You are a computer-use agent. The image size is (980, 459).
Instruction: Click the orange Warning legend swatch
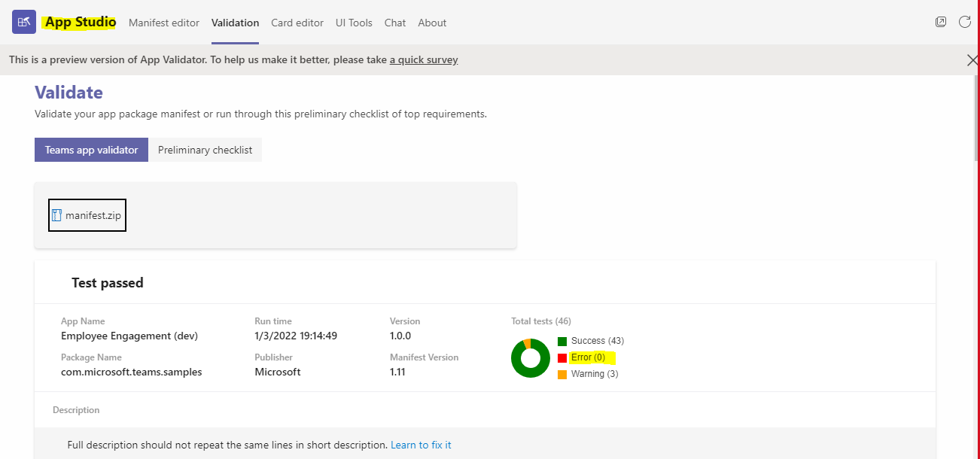(x=562, y=374)
